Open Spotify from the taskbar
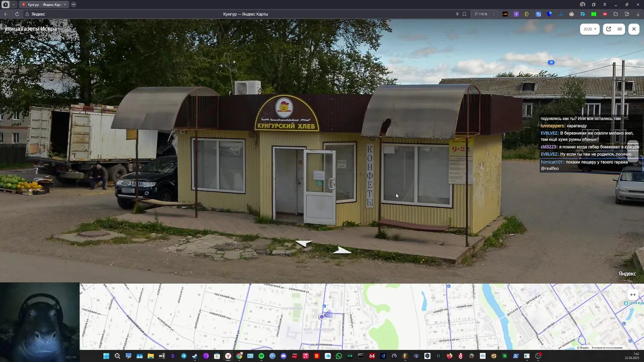Screen dimensions: 644x362 tap(261, 356)
